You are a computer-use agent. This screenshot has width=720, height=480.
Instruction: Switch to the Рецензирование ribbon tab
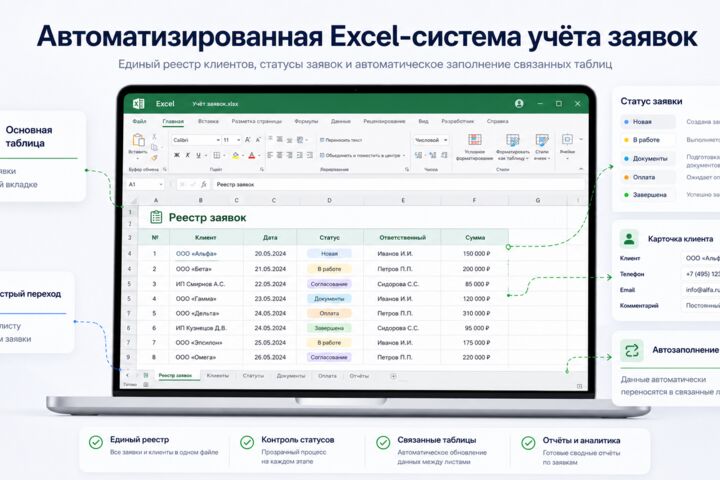[384, 122]
